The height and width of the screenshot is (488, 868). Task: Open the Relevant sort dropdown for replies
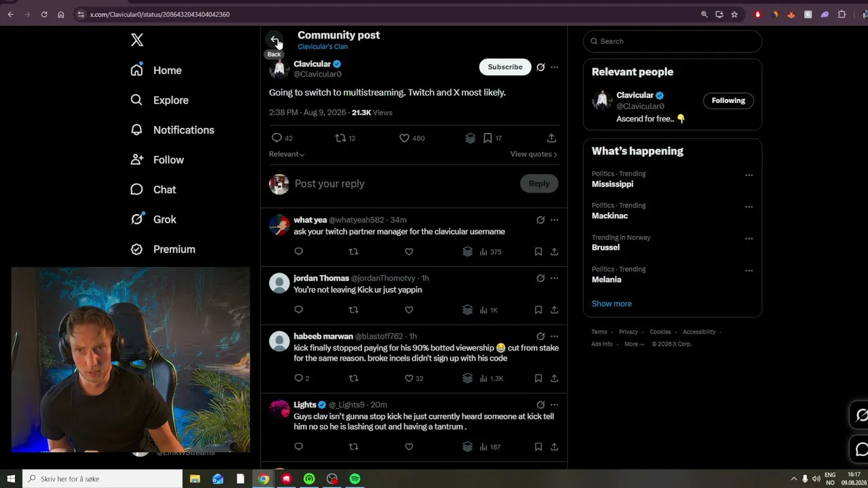click(287, 154)
